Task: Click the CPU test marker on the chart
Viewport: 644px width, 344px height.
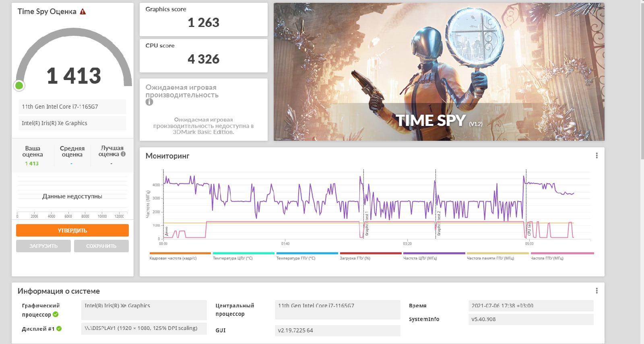Action: pos(529,229)
